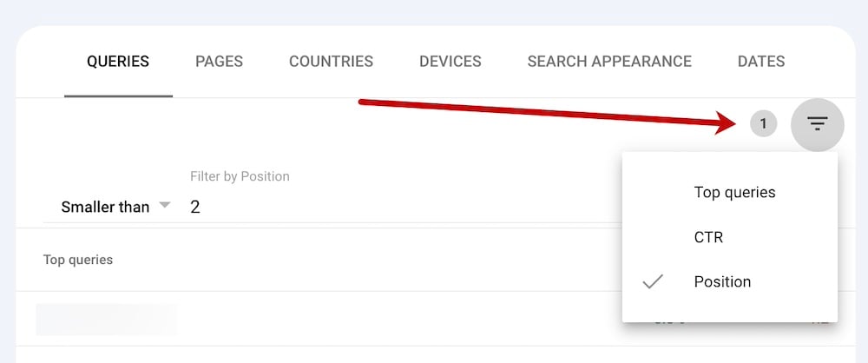Select CTR in the filter menu

click(708, 237)
